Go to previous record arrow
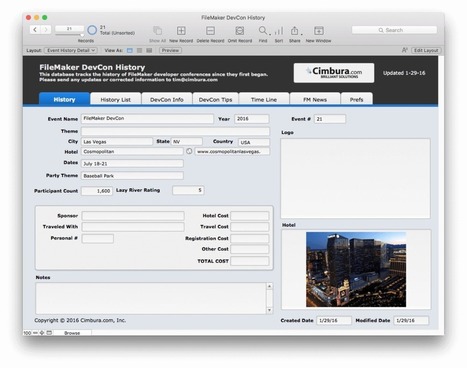Screen dimensions: 467x368 (x=35, y=30)
